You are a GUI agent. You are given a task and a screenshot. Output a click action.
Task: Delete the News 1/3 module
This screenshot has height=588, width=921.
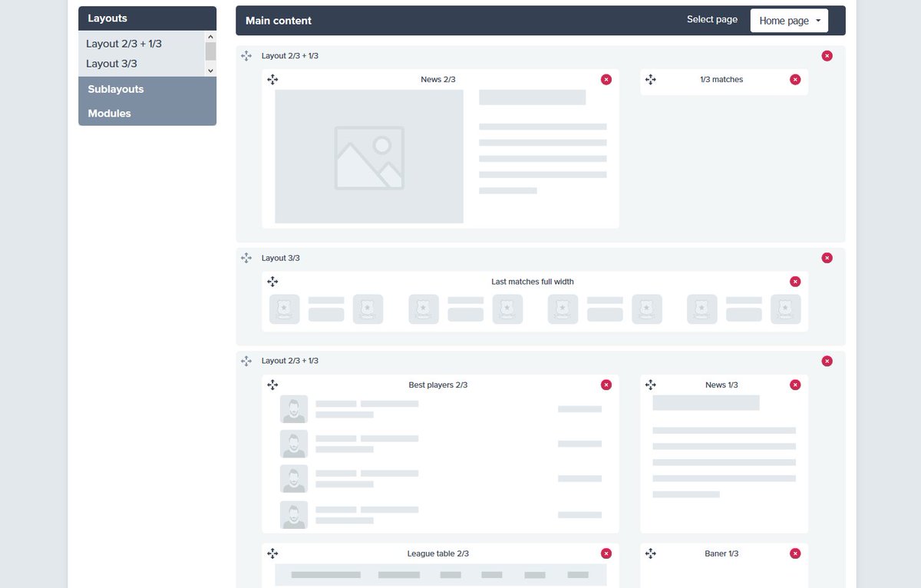(795, 385)
